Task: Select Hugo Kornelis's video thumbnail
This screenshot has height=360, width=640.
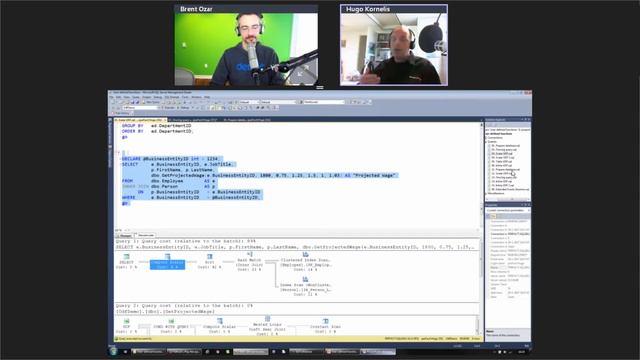Action: tap(394, 45)
